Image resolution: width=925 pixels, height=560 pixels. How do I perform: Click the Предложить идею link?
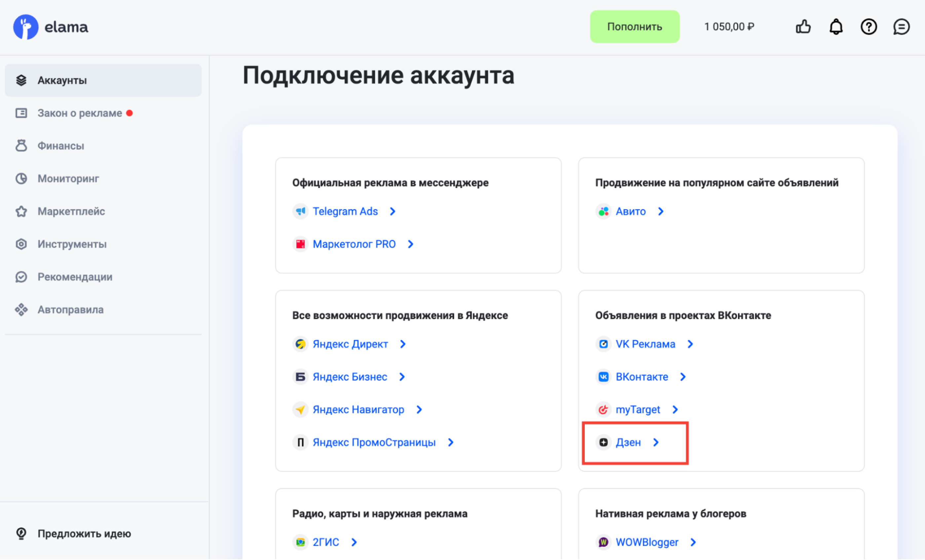pos(84,534)
